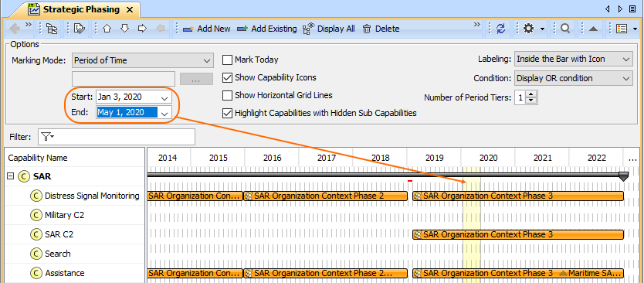Open the Labeling dropdown
This screenshot has height=283, width=644.
coord(574,60)
